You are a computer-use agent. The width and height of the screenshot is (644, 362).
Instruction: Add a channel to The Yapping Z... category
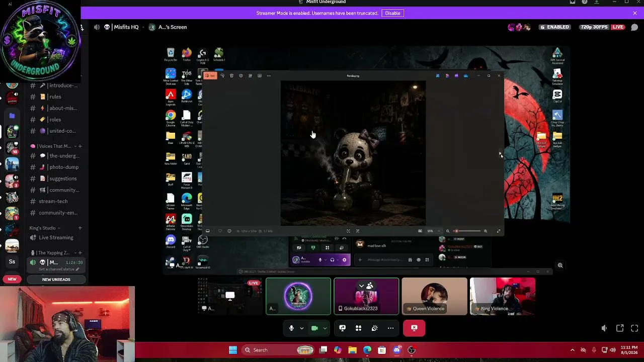coord(80,253)
